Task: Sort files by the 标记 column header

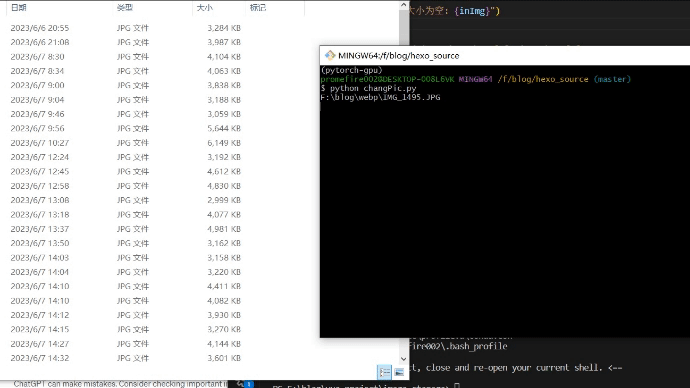Action: click(258, 7)
